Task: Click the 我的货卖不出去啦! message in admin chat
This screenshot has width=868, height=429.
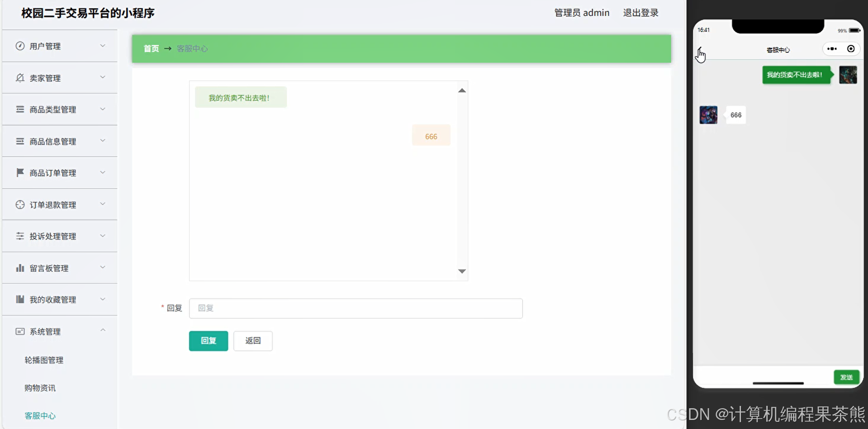Action: [241, 98]
